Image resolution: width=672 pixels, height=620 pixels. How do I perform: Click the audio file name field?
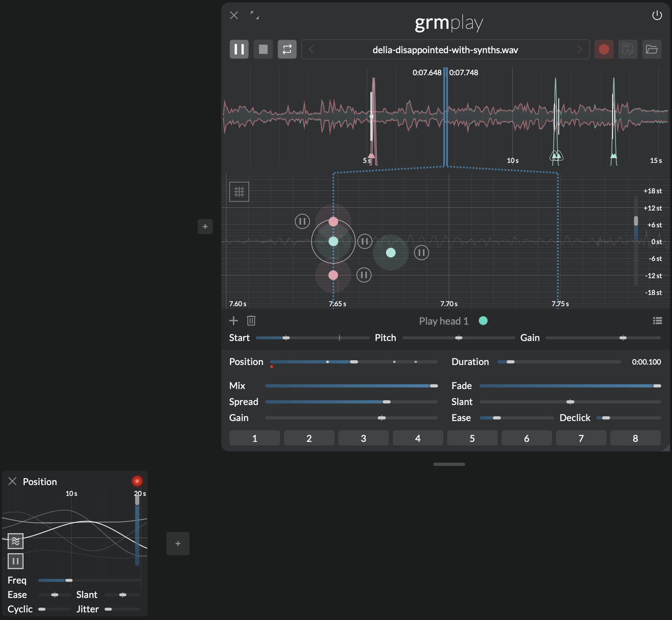[x=445, y=50]
